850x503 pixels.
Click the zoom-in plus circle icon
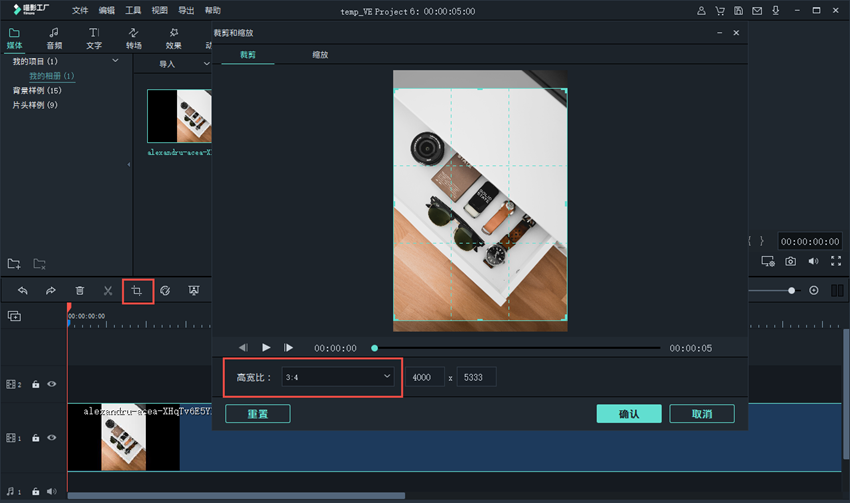(814, 291)
